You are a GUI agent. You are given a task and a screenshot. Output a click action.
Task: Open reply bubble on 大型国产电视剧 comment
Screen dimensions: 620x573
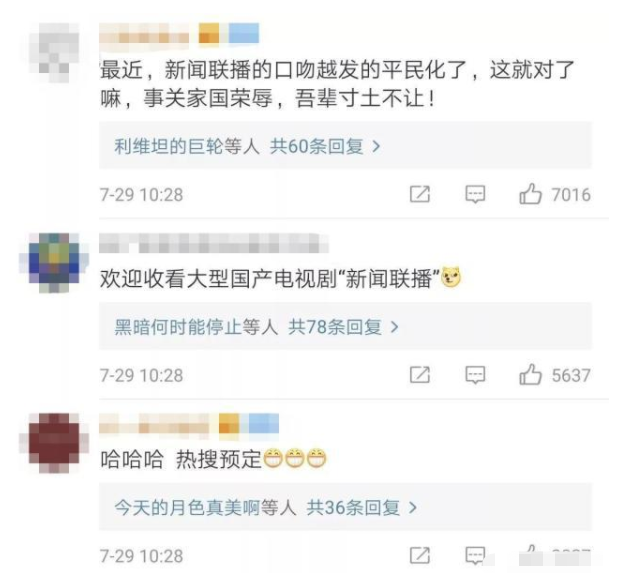[475, 375]
